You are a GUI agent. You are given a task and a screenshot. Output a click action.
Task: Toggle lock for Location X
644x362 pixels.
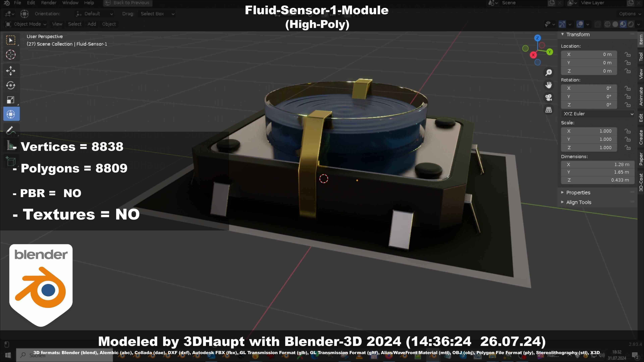[x=628, y=54]
